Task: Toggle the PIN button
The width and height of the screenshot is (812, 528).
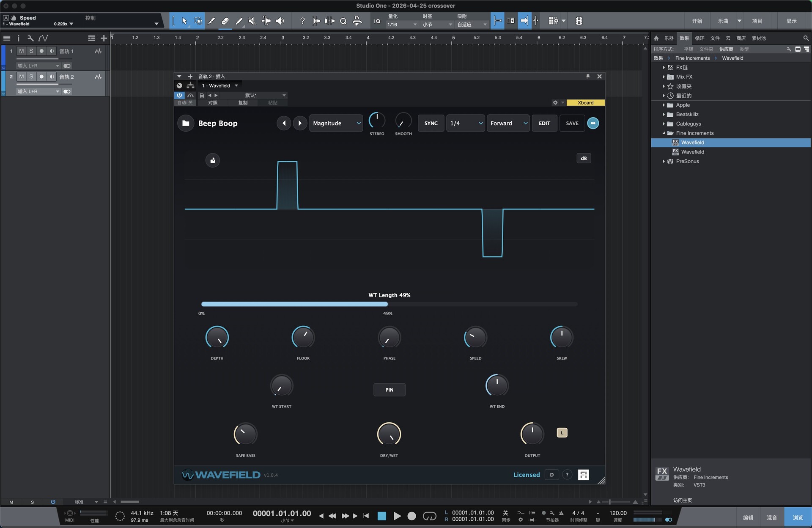Action: (389, 390)
